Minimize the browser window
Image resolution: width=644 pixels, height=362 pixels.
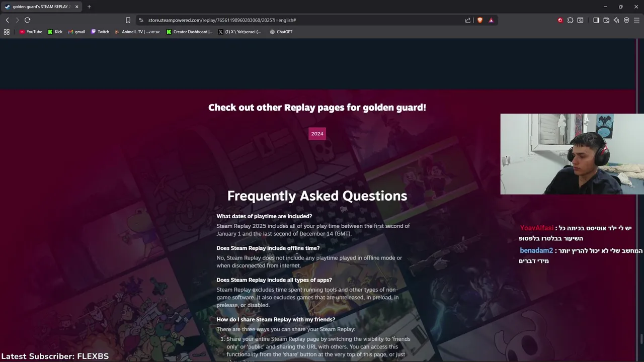pyautogui.click(x=605, y=7)
